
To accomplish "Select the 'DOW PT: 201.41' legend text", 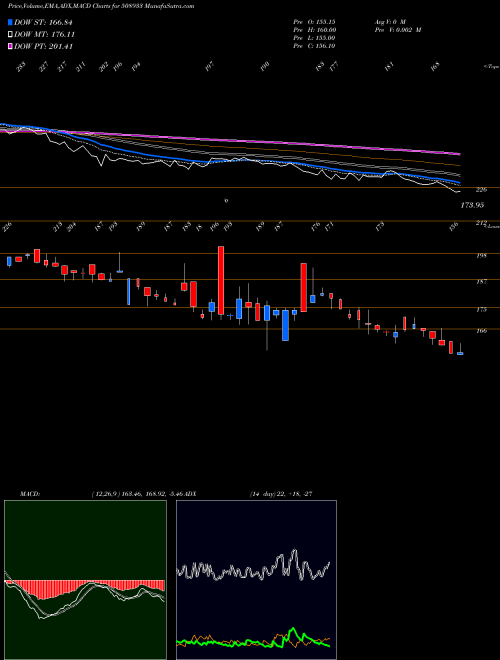I will pyautogui.click(x=43, y=46).
